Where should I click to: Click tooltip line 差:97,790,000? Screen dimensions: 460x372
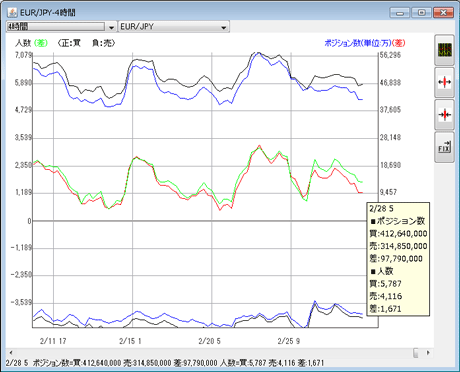[x=396, y=259]
